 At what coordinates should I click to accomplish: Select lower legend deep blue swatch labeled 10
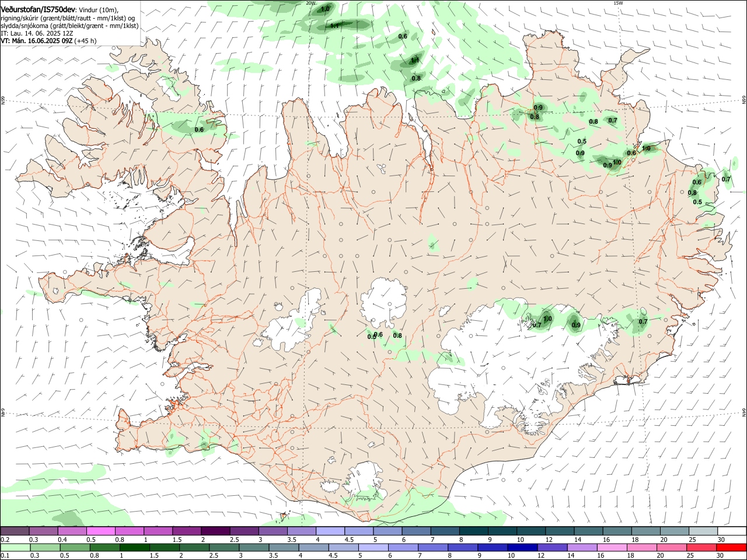(x=522, y=548)
